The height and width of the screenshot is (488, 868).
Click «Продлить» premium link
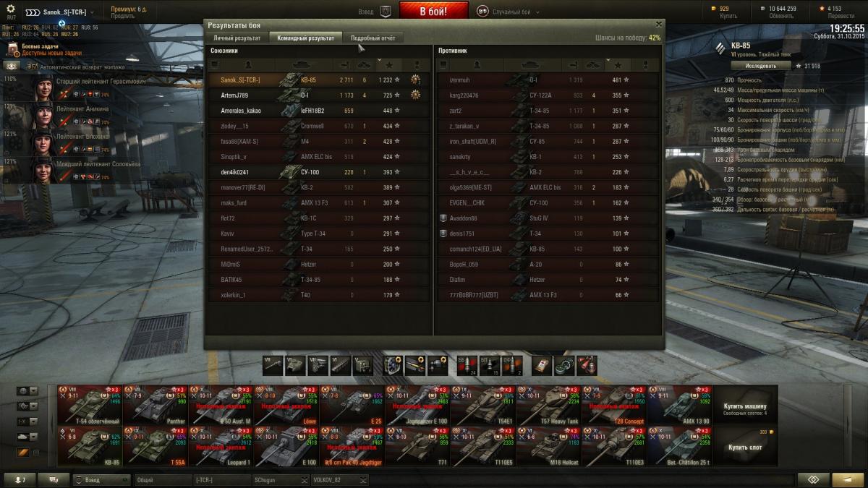coord(122,15)
